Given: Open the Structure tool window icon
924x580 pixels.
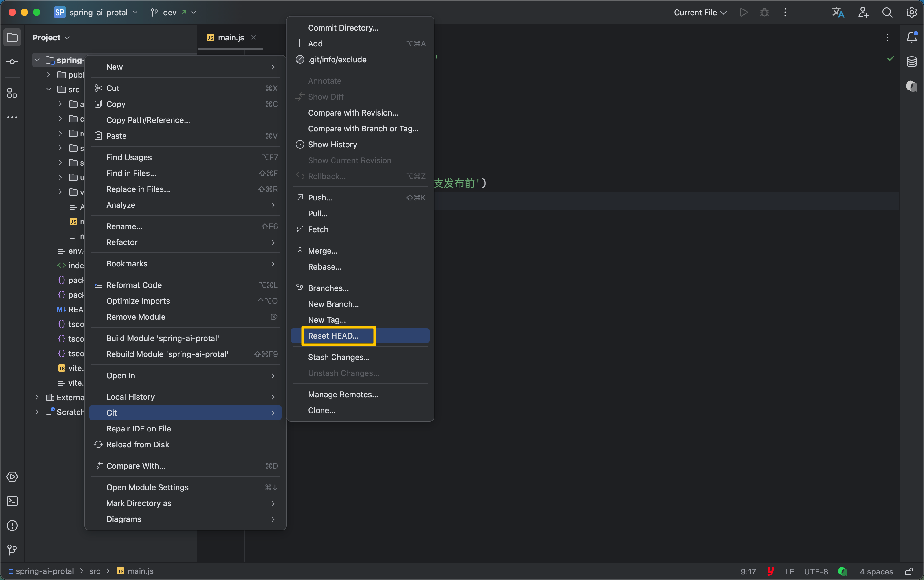Looking at the screenshot, I should (x=12, y=93).
